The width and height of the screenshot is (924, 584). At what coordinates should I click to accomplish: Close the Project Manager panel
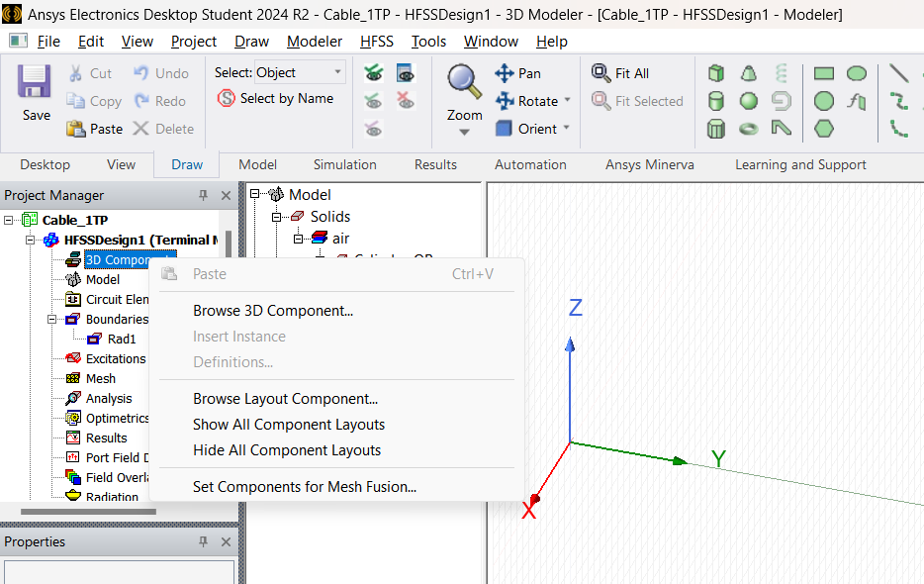[226, 195]
